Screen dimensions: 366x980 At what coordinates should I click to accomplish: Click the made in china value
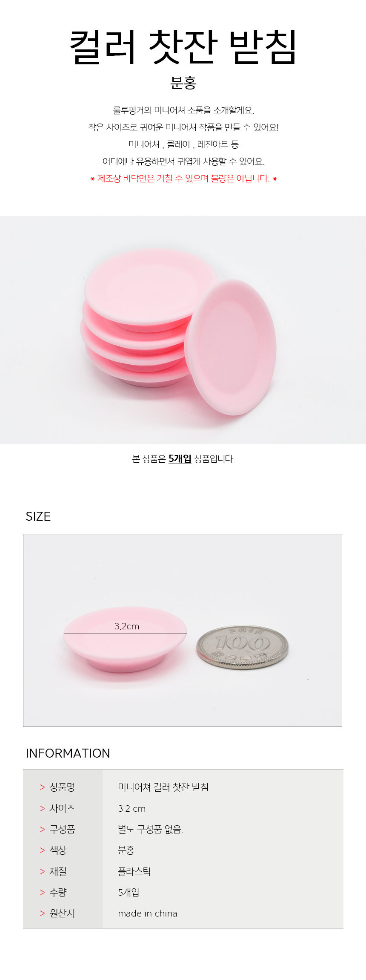click(148, 913)
